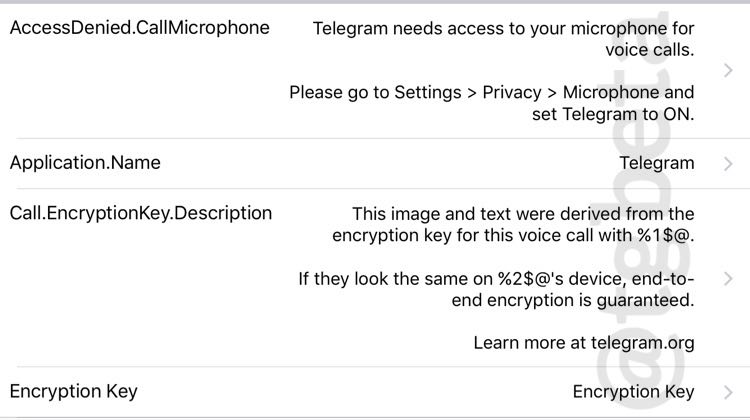Open the "Learn more at telegram.org" text
This screenshot has height=420, width=750.
pyautogui.click(x=584, y=343)
